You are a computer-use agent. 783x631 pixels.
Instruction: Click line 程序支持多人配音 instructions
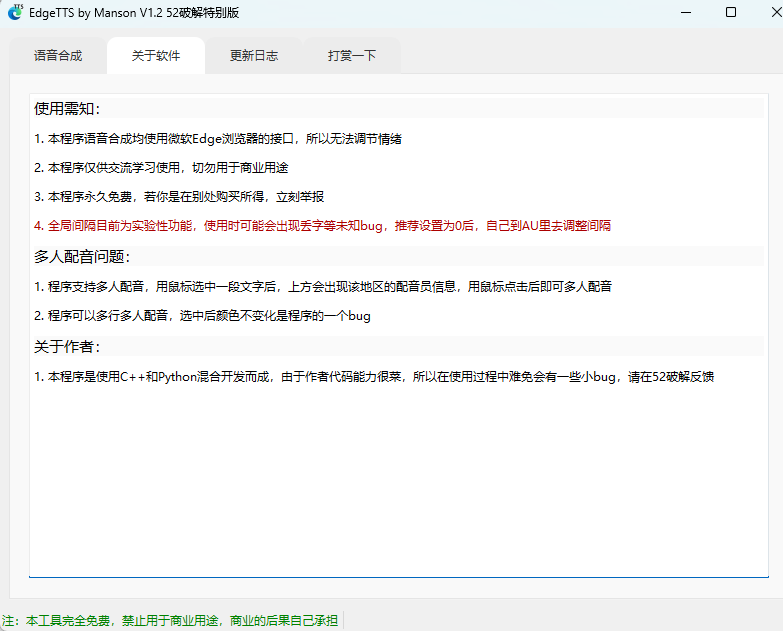(323, 287)
